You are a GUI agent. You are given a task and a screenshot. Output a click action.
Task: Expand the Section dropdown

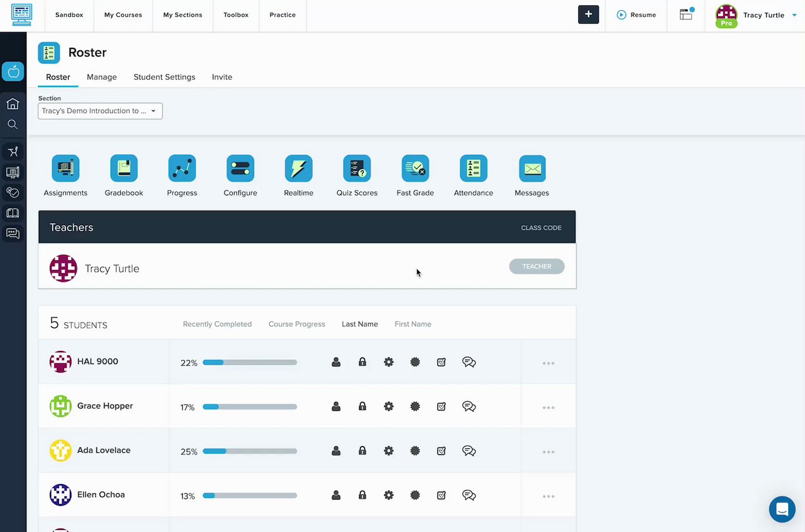pos(100,111)
